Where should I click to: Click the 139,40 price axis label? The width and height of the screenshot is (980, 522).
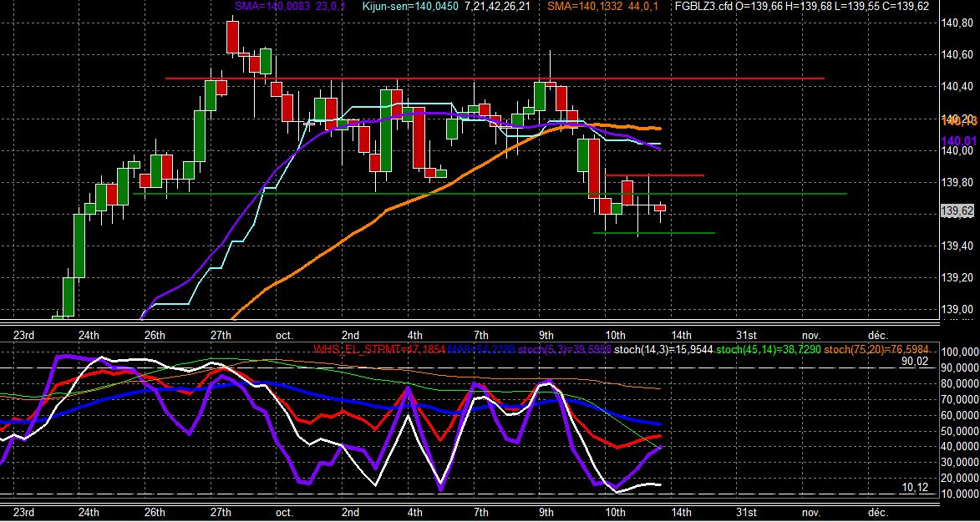coord(957,246)
